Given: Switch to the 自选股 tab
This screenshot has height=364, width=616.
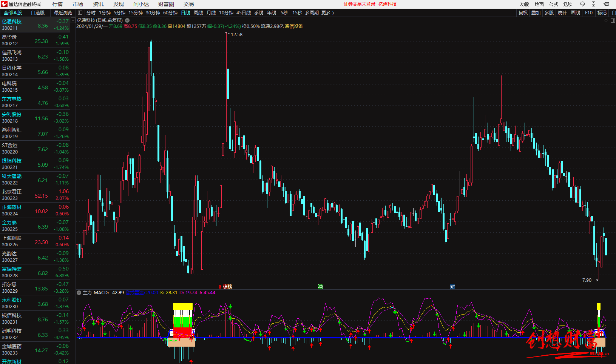Looking at the screenshot, I should (38, 13).
